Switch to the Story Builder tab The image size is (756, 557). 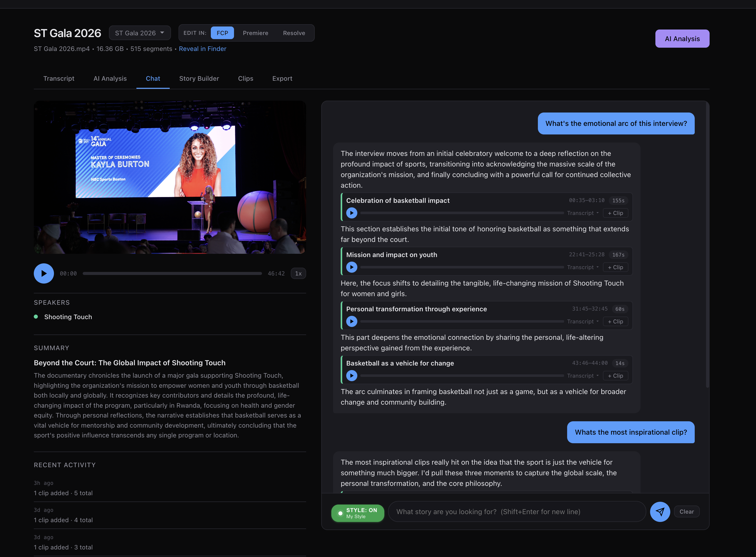click(199, 78)
